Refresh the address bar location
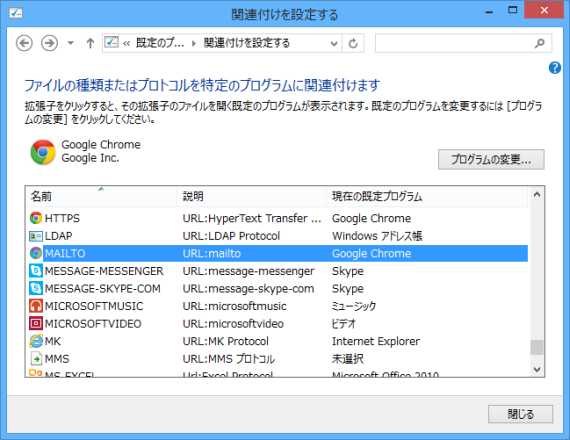The width and height of the screenshot is (570, 440). click(x=353, y=44)
